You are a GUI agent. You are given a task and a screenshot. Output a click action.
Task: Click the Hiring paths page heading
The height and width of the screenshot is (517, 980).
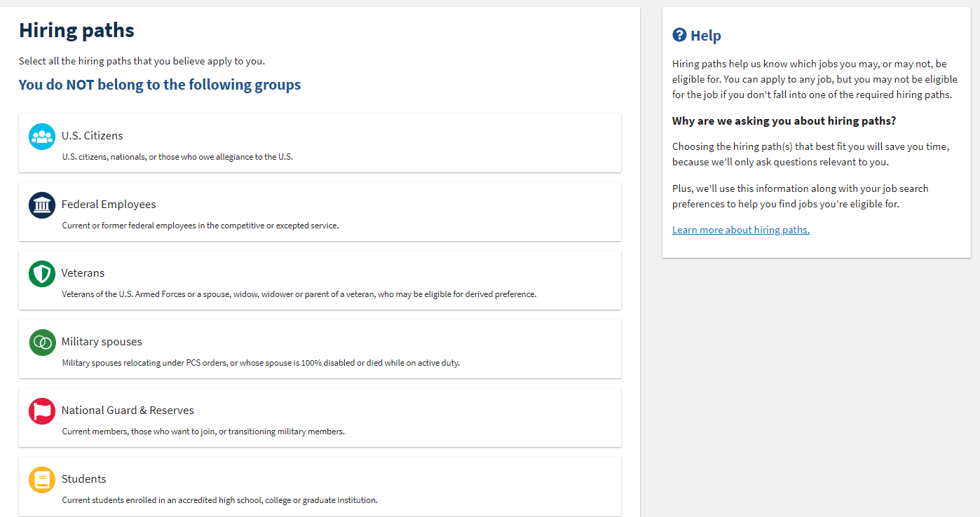coord(76,30)
